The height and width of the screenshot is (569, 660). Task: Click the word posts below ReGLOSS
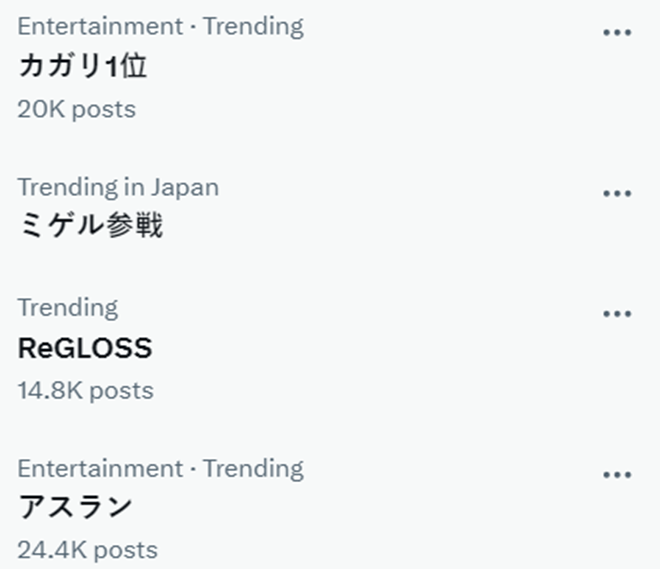click(x=122, y=389)
